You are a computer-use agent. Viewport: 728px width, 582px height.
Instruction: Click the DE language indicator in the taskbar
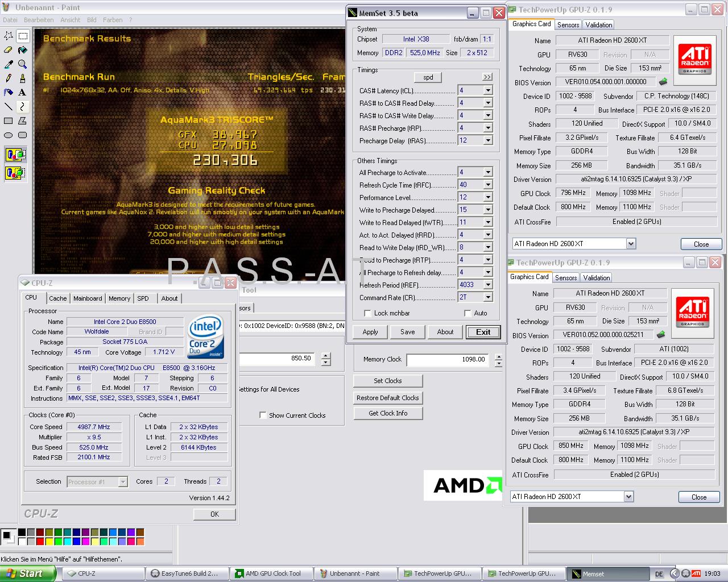(x=659, y=574)
